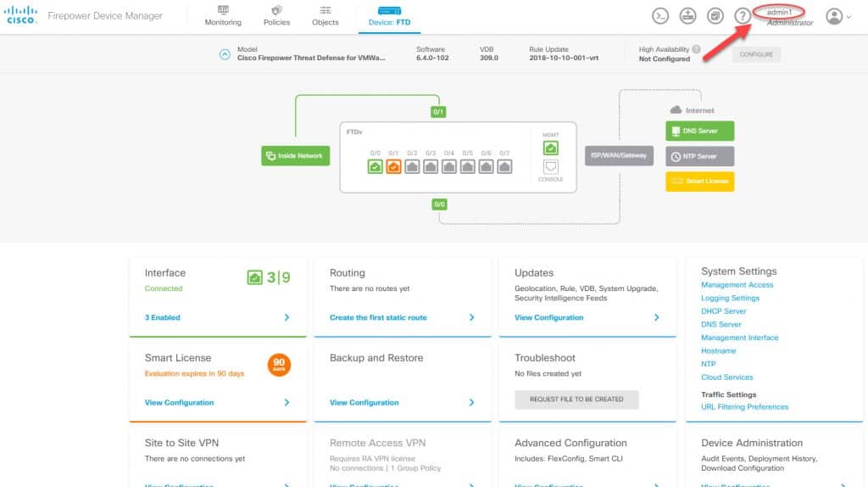This screenshot has height=487, width=868.
Task: Click chevron in Smart License card
Action: tap(287, 403)
